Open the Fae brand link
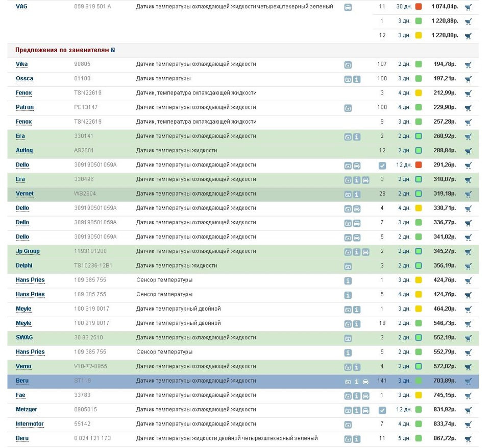 (x=20, y=395)
